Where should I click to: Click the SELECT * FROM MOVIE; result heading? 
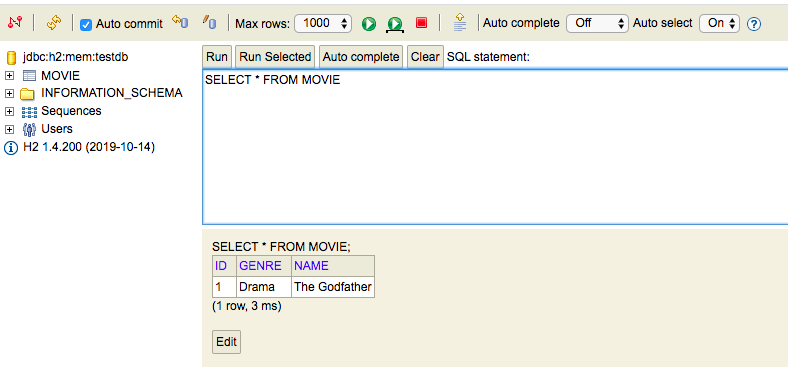click(x=281, y=247)
